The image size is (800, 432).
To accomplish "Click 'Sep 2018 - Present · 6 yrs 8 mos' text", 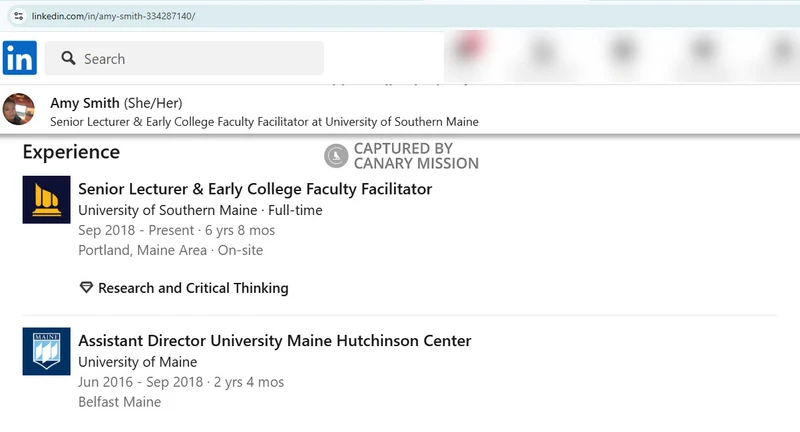I will pyautogui.click(x=177, y=231).
